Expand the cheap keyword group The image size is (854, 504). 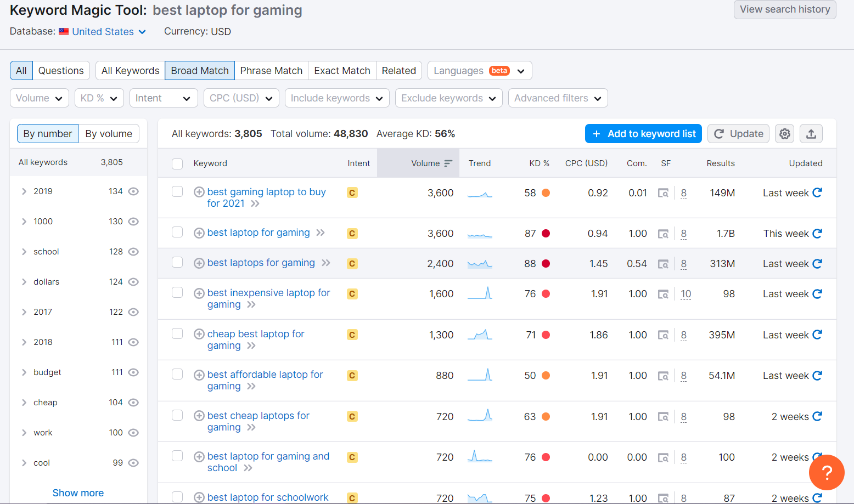click(24, 403)
